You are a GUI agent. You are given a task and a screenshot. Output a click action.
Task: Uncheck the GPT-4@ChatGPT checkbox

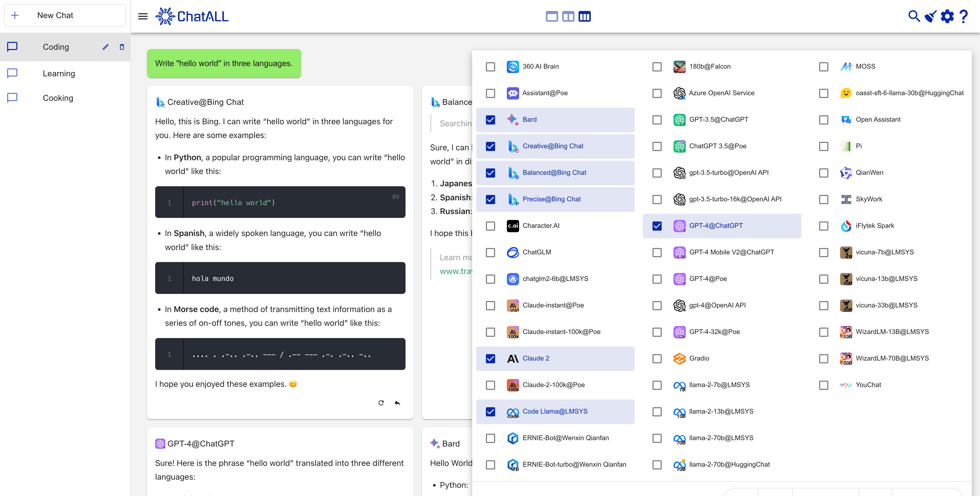(657, 226)
